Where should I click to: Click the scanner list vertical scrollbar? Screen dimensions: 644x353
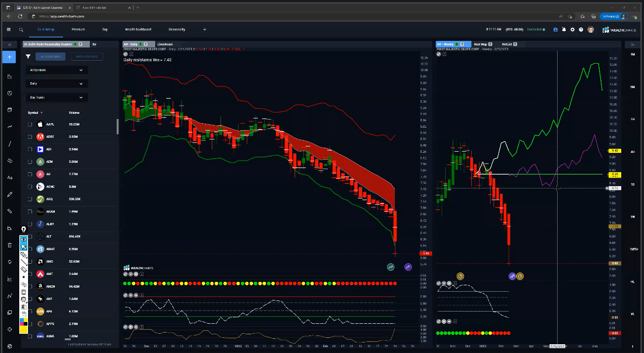pos(117,127)
